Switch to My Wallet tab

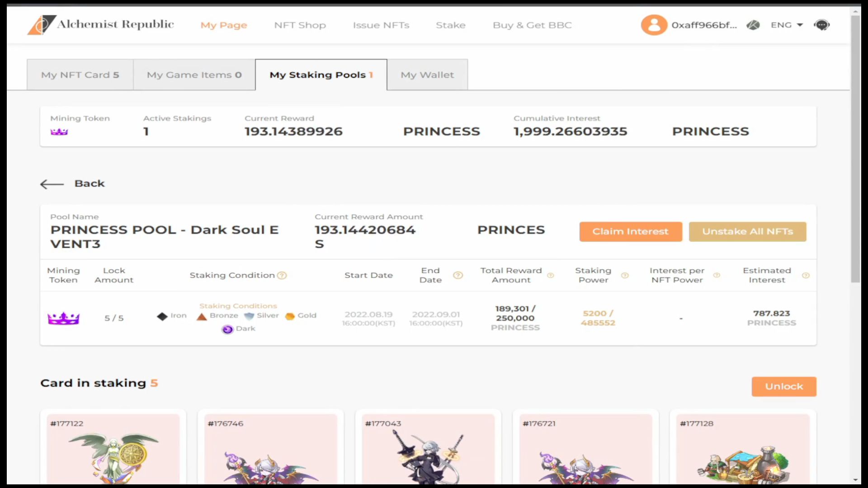coord(427,75)
